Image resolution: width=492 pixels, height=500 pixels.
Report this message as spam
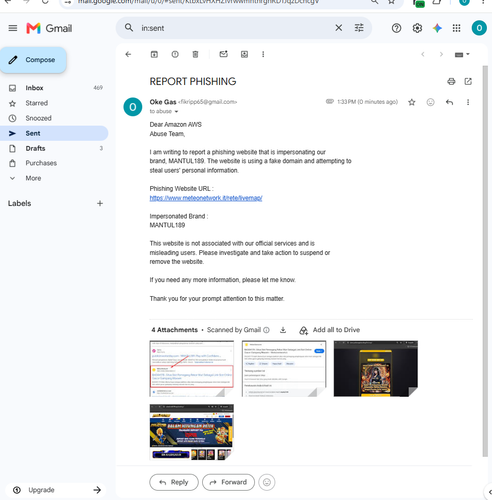pos(175,54)
